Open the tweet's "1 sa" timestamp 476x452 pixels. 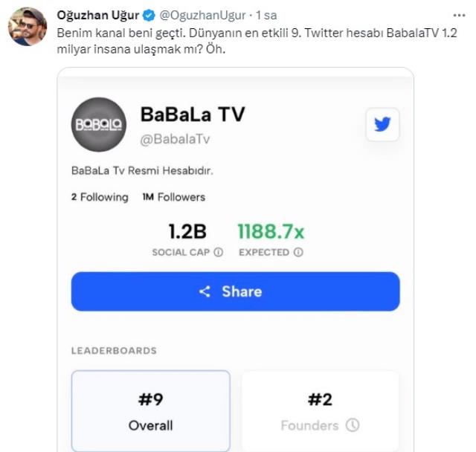268,16
